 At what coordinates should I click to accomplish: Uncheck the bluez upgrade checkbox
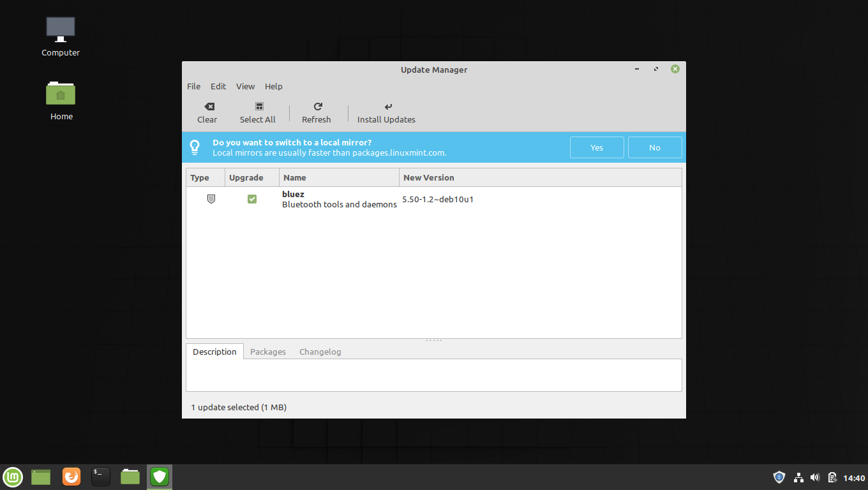(252, 199)
